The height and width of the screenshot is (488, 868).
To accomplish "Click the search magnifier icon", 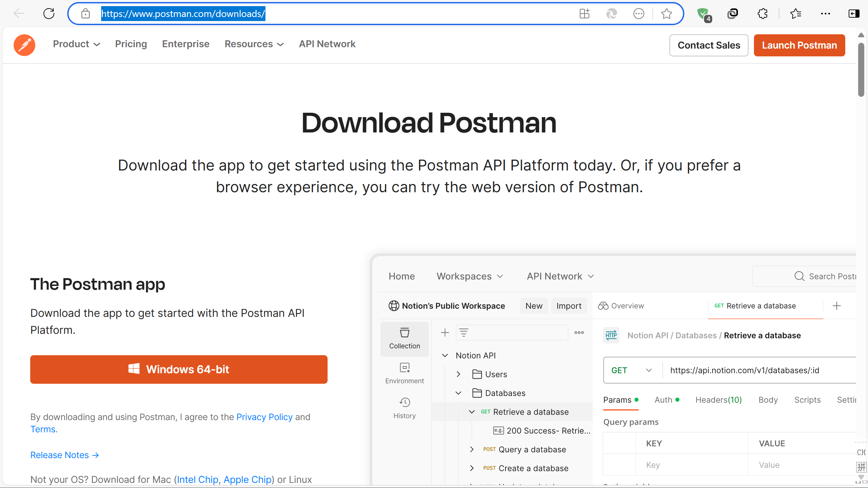I will coord(799,276).
